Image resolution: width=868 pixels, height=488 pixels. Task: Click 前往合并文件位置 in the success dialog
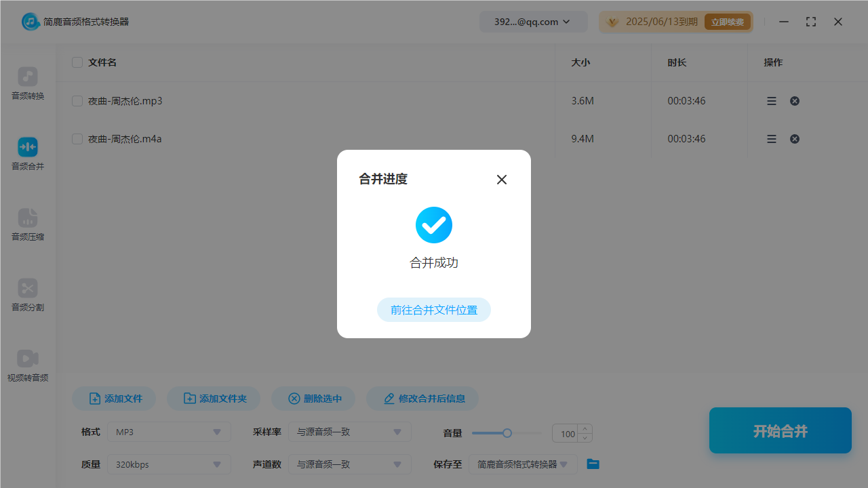pos(433,309)
